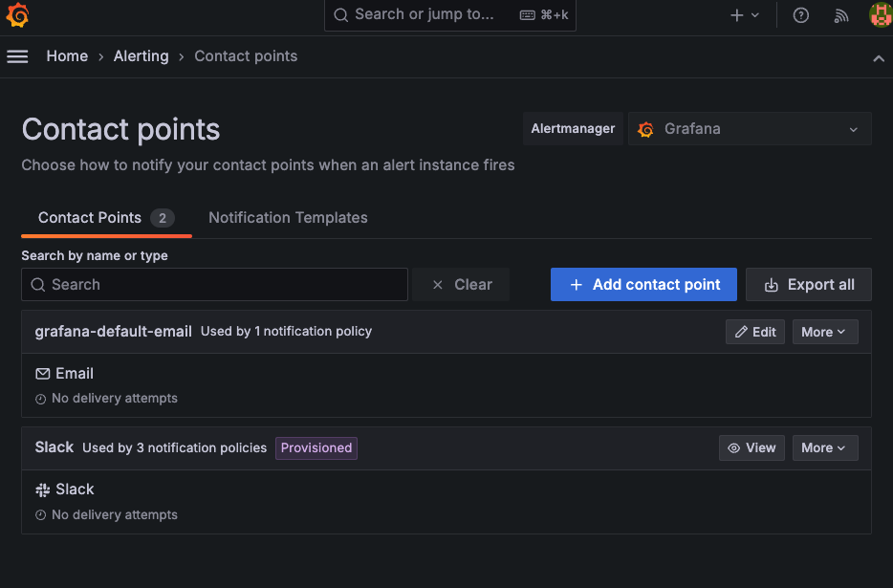Click Slack No delivery attempts status
This screenshot has height=588, width=893.
coord(106,514)
